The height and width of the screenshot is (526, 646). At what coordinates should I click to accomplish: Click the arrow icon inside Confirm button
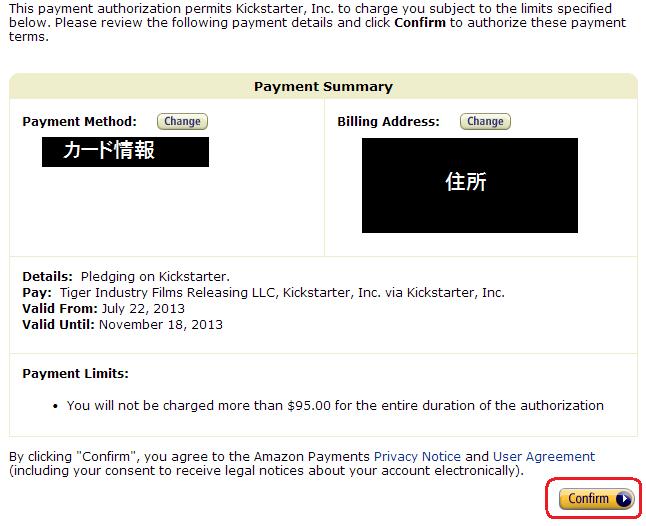pos(624,499)
